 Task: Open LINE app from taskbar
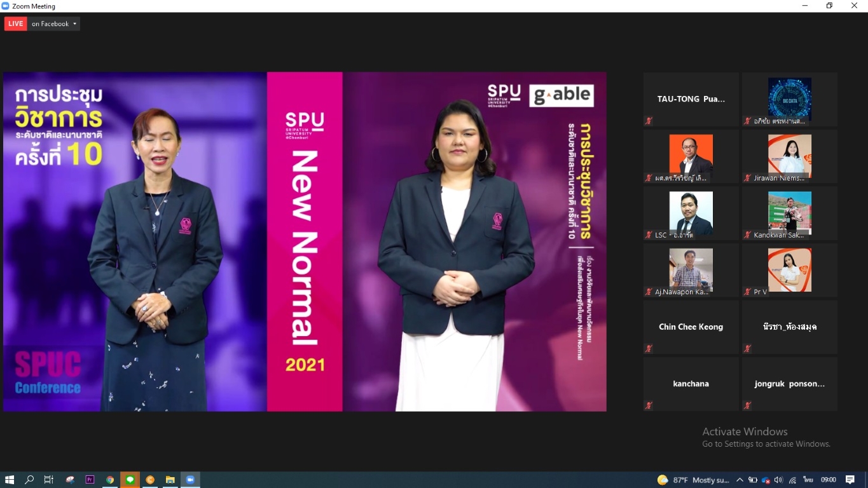(x=130, y=480)
